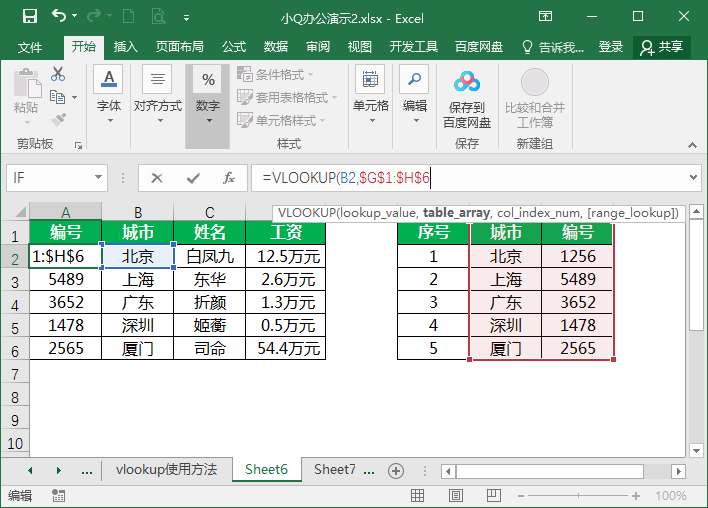Click the Name Box showing IF

[50, 178]
